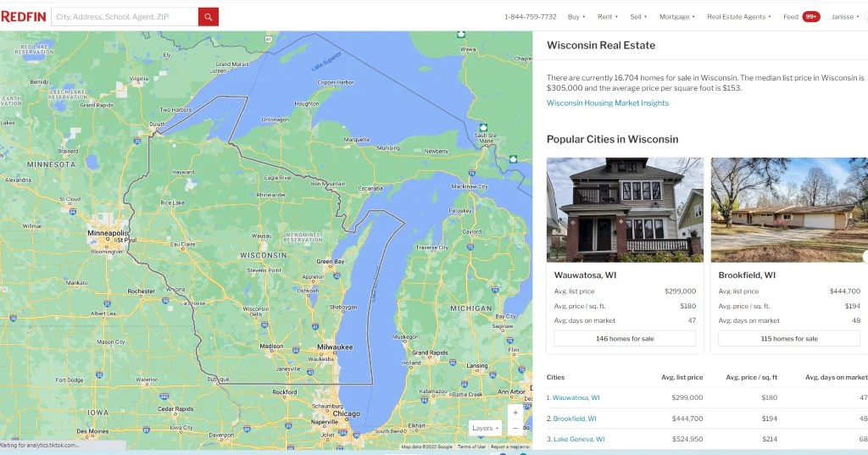Open Wisconsin Housing Market Insights link
868x455 pixels.
[x=607, y=103]
